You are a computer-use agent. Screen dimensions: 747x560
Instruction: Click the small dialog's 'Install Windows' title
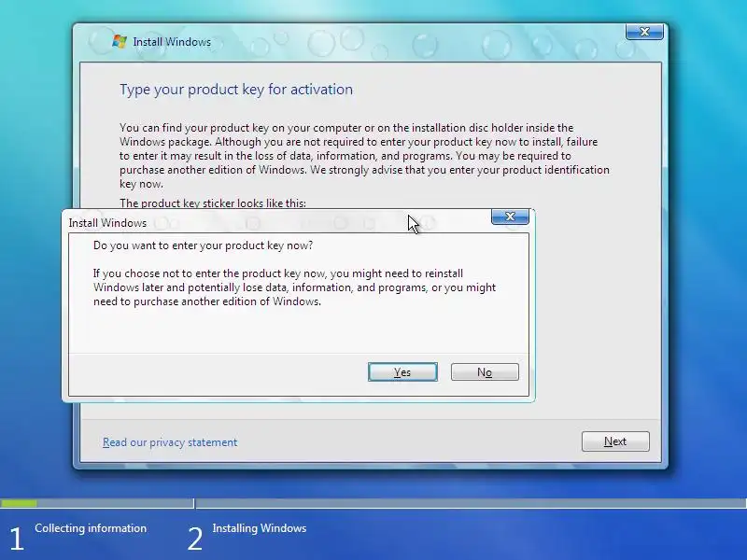coord(107,223)
